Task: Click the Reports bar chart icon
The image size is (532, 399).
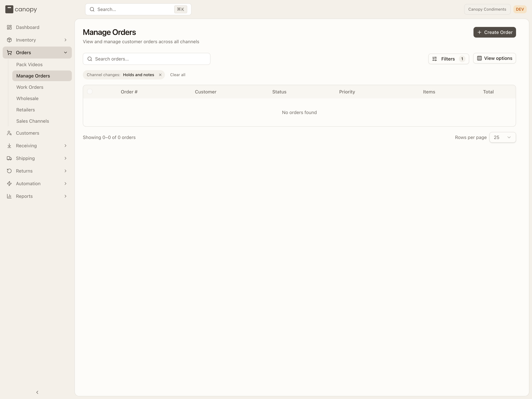Action: click(x=9, y=196)
